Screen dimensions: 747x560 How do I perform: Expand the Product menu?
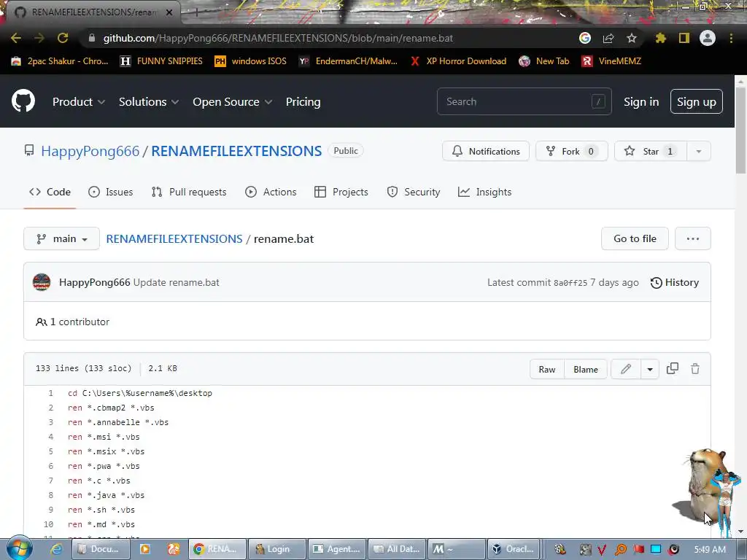(x=79, y=102)
